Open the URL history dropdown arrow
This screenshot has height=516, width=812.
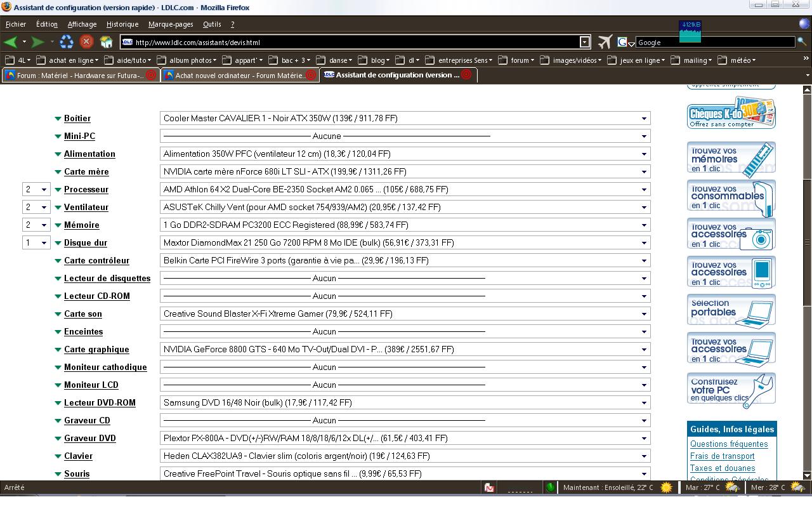585,42
